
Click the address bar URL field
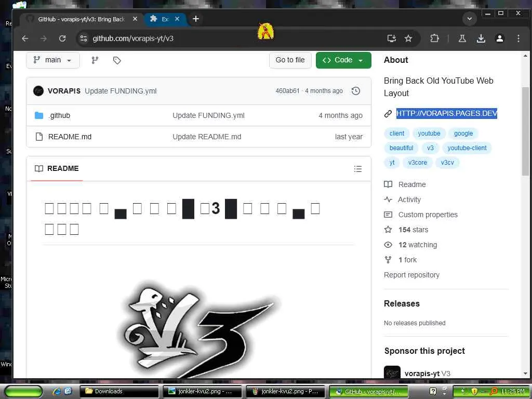click(x=234, y=38)
